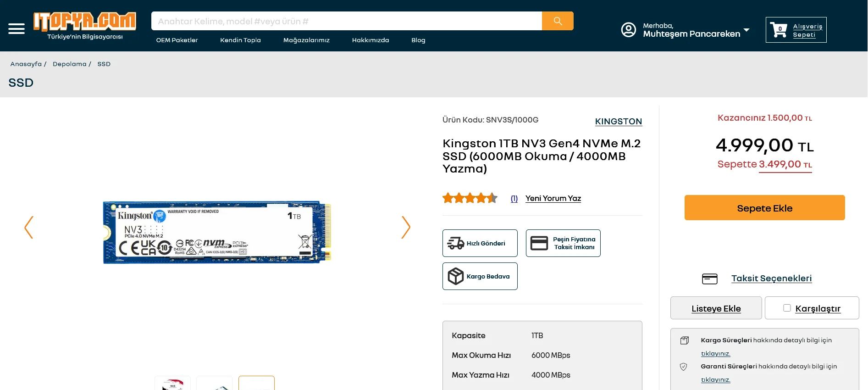Add product with Sepete Ekle button
The width and height of the screenshot is (868, 390).
click(x=765, y=208)
